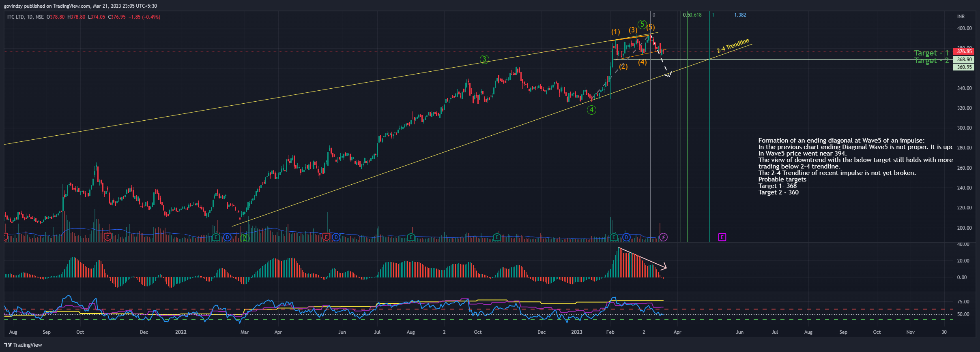
Task: Click the green earnings marker in late October 2022
Action: point(497,237)
